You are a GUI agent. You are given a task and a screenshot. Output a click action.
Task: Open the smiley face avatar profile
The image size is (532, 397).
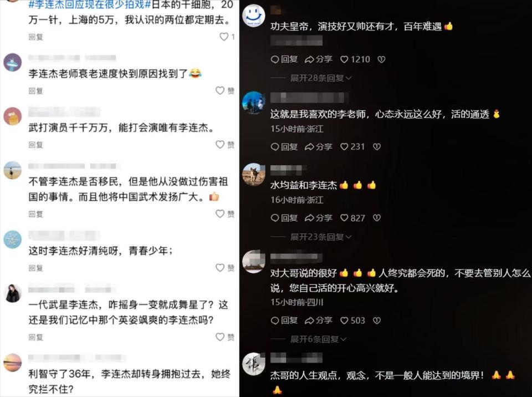click(x=253, y=16)
